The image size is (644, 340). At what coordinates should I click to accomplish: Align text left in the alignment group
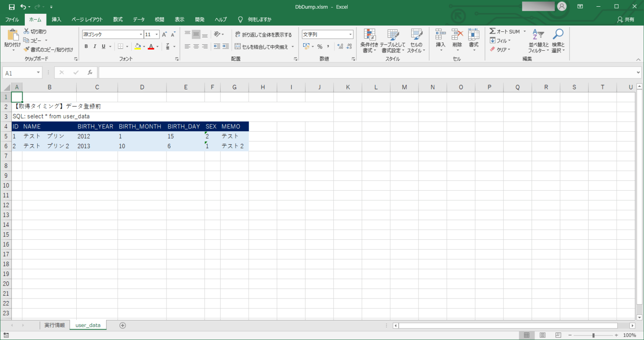[187, 47]
